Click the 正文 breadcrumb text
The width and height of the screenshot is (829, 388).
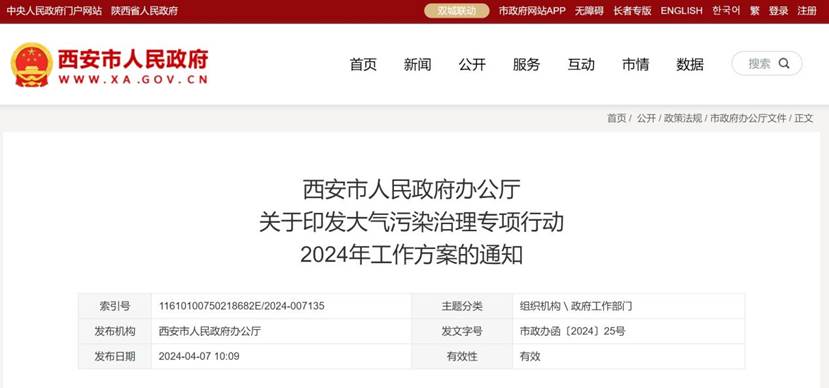804,118
